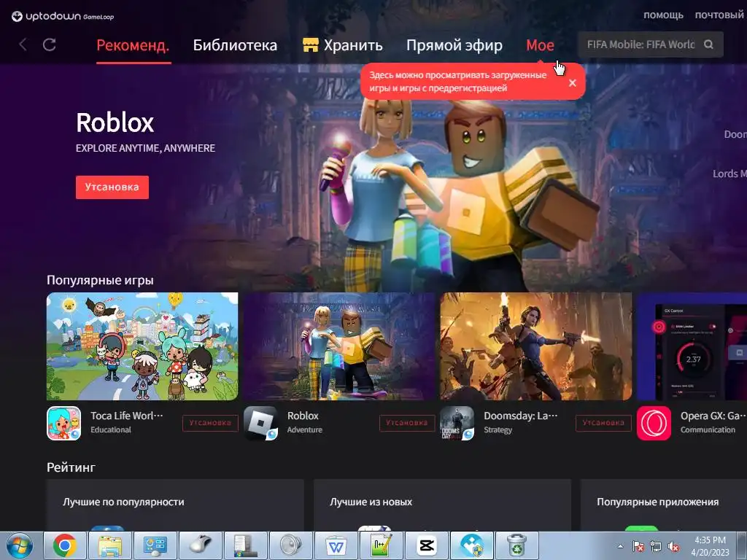Viewport: 747px width, 560px height.
Task: Install Roblox from popular games row
Action: (407, 423)
